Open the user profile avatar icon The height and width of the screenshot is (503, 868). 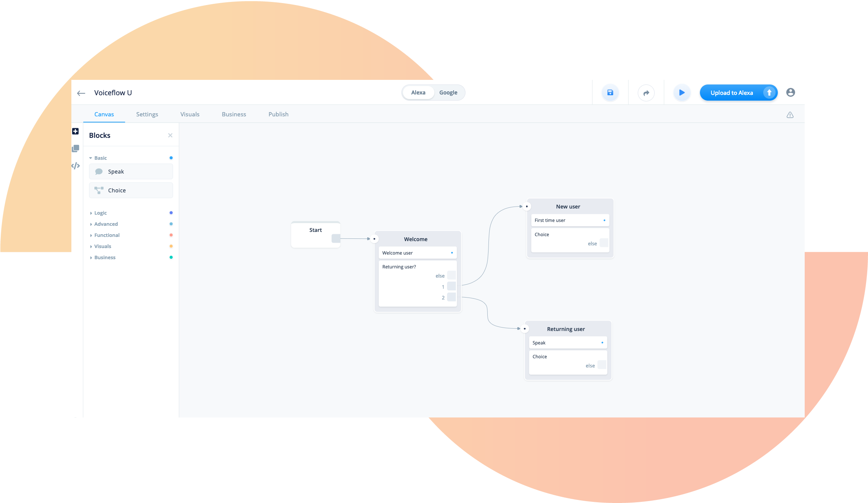790,92
